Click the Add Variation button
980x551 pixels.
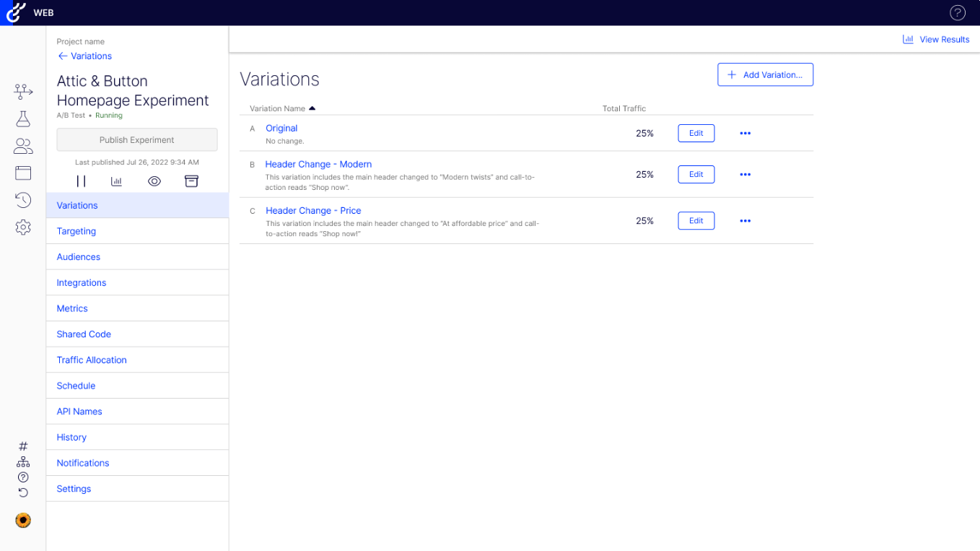765,74
